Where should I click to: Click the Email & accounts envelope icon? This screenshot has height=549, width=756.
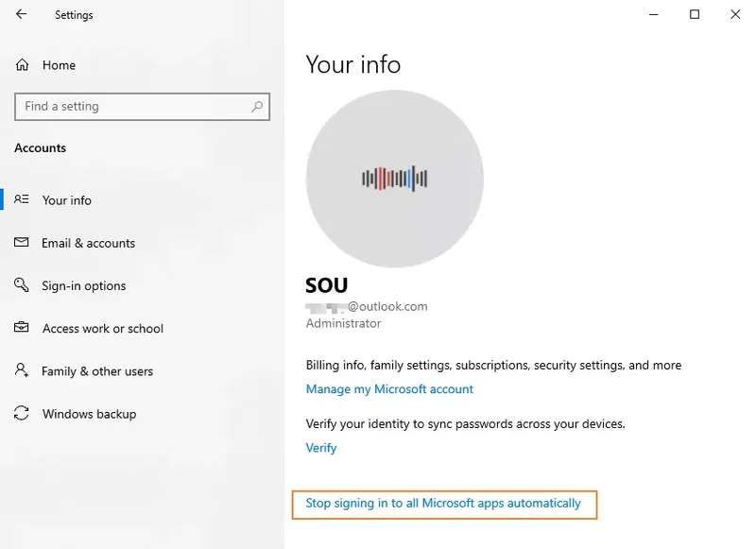click(21, 242)
